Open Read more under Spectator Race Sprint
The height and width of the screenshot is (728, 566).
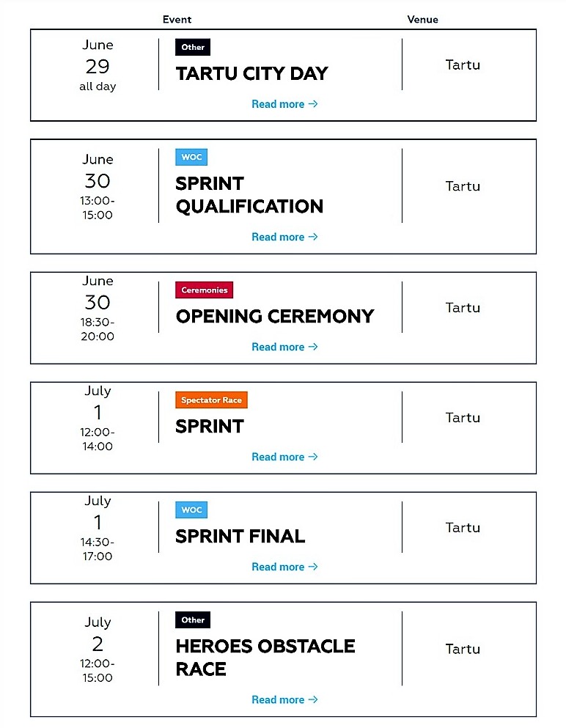click(x=284, y=457)
